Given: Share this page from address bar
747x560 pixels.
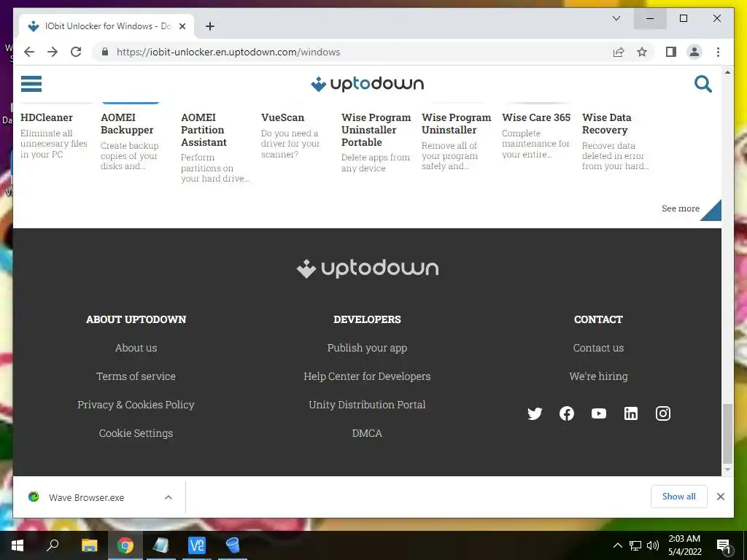Looking at the screenshot, I should click(619, 52).
